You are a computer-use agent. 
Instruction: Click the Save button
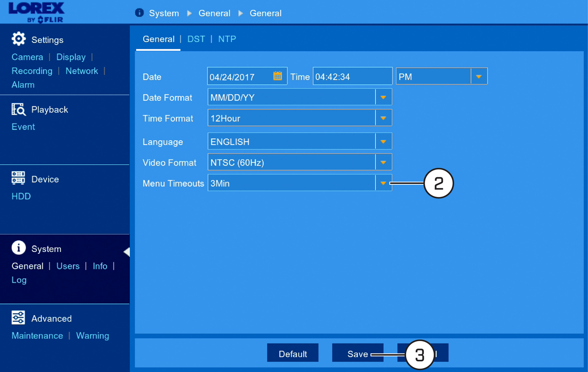[358, 353]
